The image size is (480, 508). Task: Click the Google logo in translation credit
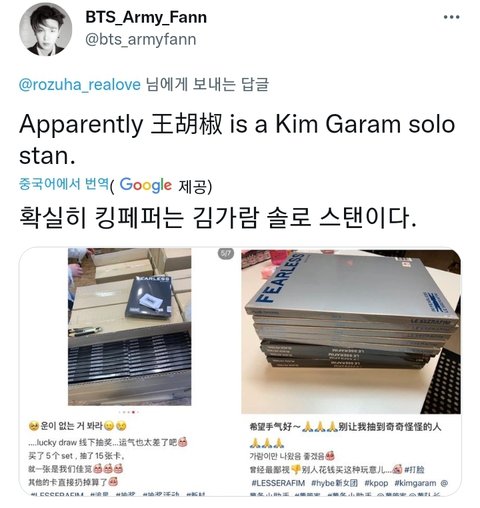(x=146, y=185)
